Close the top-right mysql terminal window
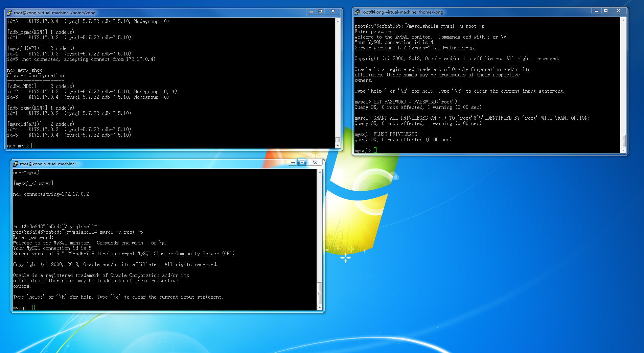The height and width of the screenshot is (353, 644). 619,11
